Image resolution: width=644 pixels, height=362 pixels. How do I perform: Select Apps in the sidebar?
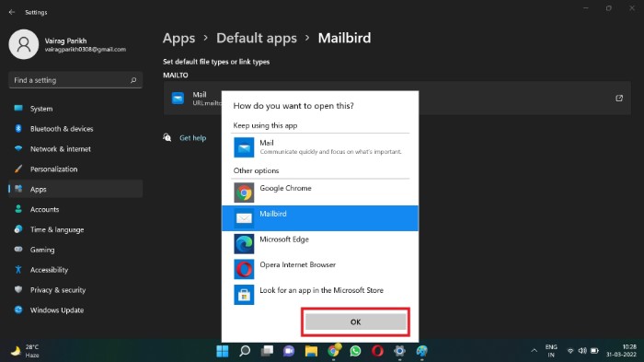pyautogui.click(x=75, y=189)
